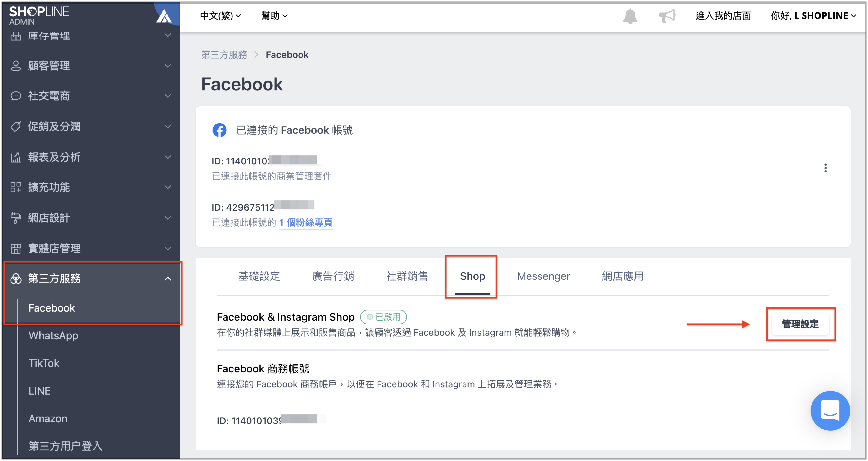This screenshot has height=461, width=868.
Task: Open WhatsApp in the sidebar submenu
Action: (x=53, y=336)
